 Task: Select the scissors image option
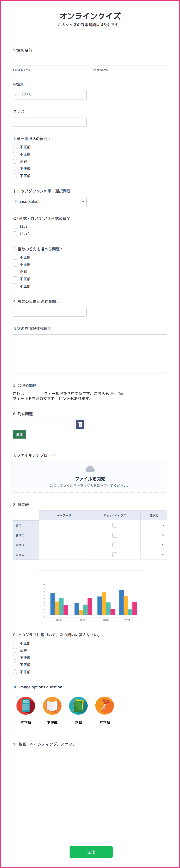105,705
